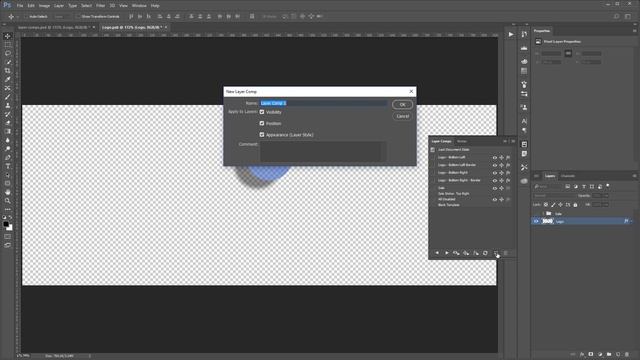Open the Image menu
The width and height of the screenshot is (640, 360).
click(x=44, y=6)
